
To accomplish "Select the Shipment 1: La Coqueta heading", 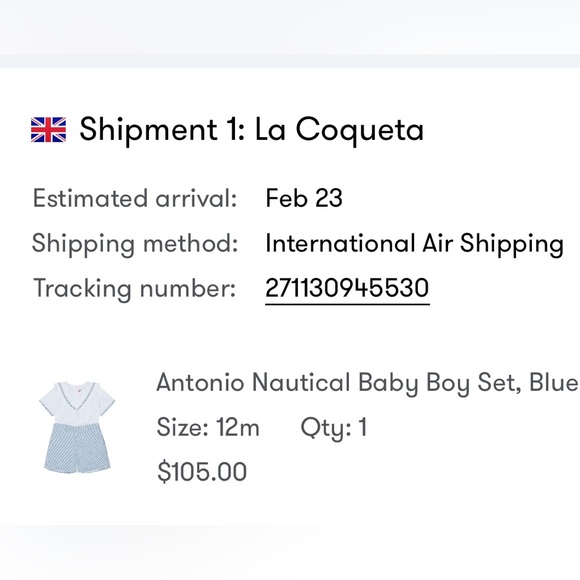I will point(252,130).
